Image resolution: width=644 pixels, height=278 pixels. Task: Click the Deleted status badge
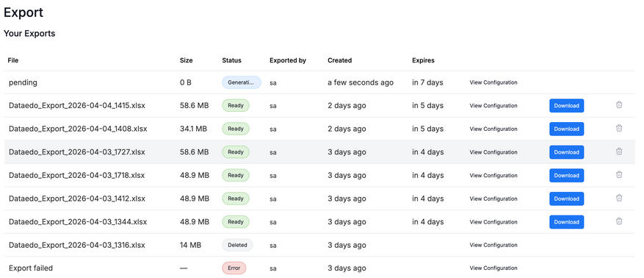point(237,245)
